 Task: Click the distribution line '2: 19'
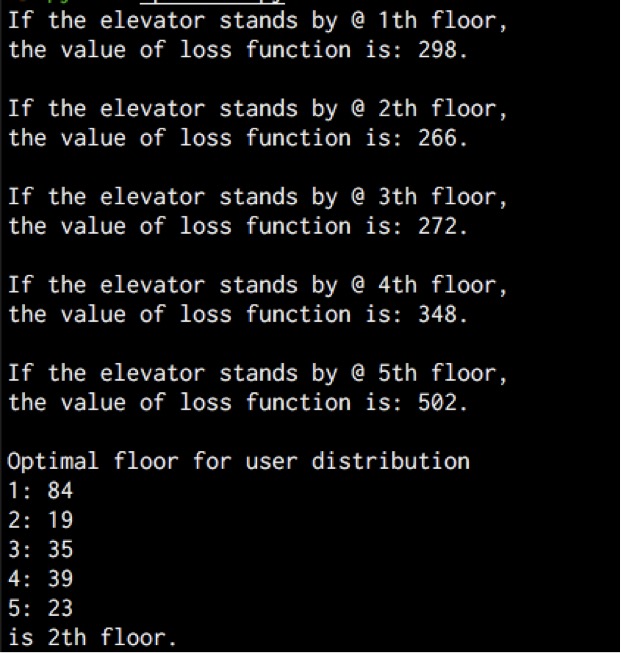[x=40, y=520]
